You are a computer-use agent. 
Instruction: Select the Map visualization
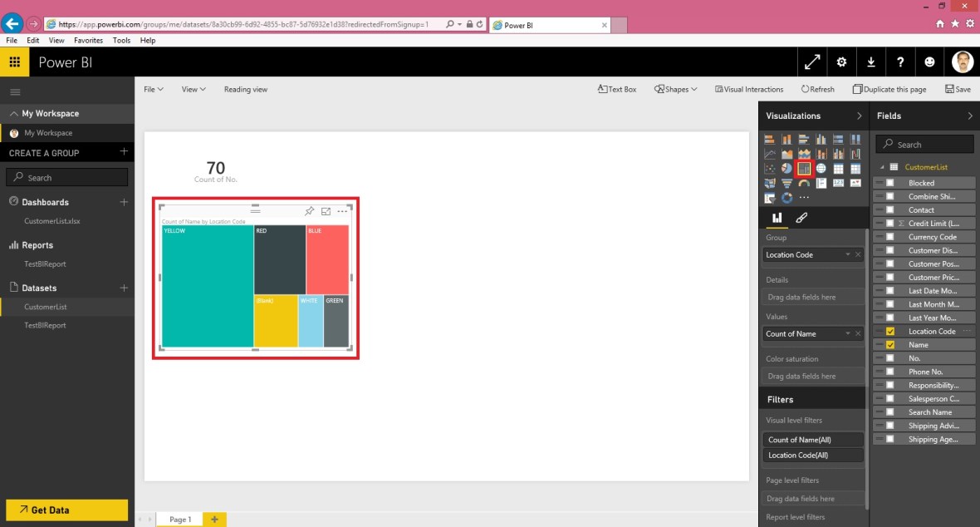click(821, 168)
